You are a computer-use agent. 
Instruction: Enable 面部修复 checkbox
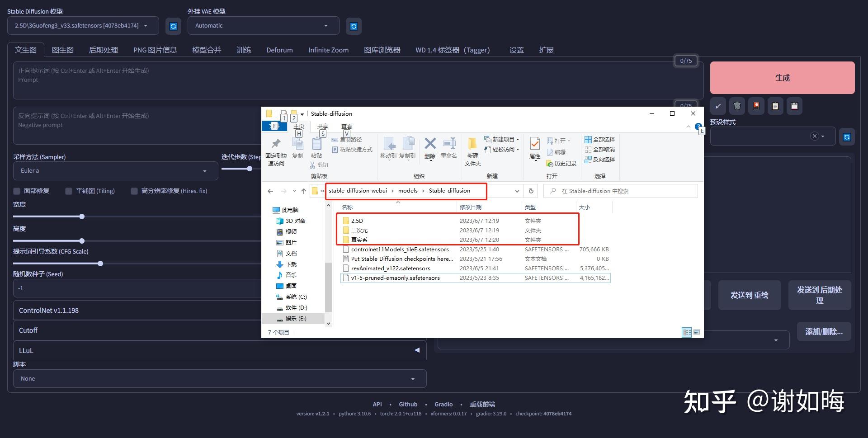[x=17, y=191]
